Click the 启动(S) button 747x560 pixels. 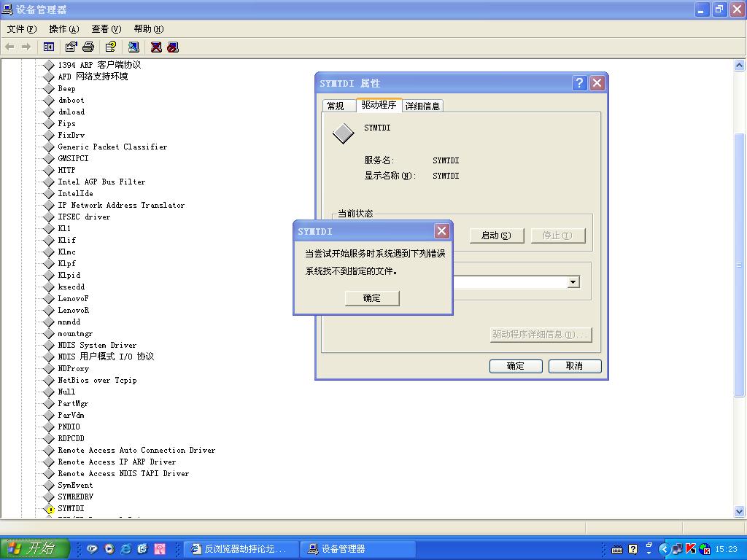coord(496,236)
